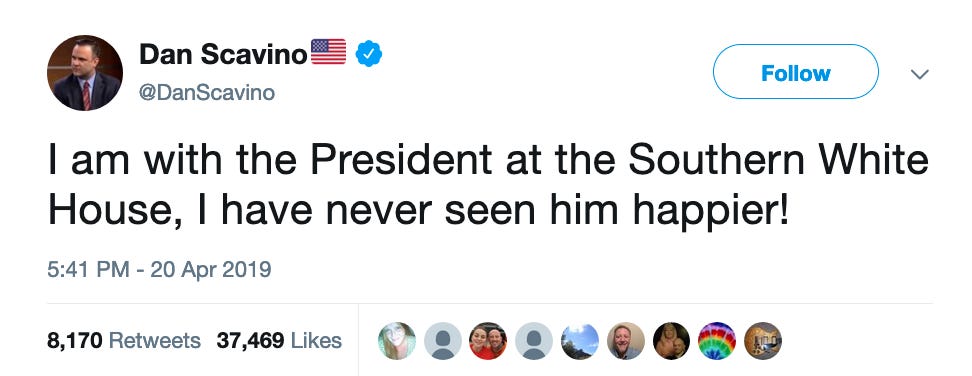The width and height of the screenshot is (972, 376).
Task: Click the American flag emoji beside the name
Action: (328, 52)
